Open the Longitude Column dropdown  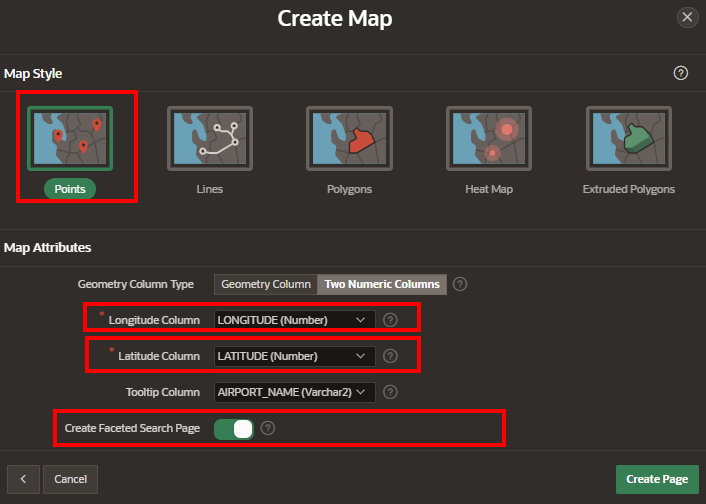tap(294, 320)
